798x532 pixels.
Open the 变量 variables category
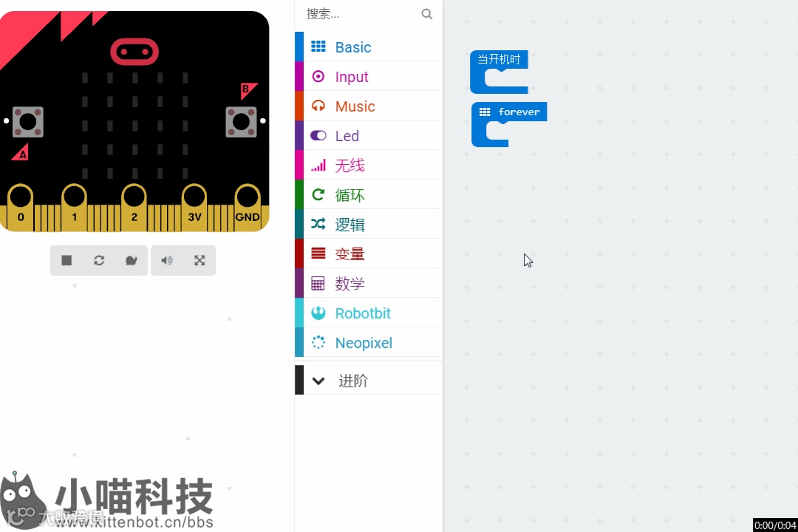[369, 253]
